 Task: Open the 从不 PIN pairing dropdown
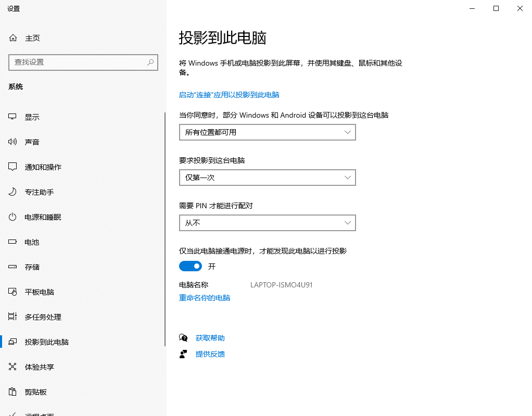tap(267, 223)
